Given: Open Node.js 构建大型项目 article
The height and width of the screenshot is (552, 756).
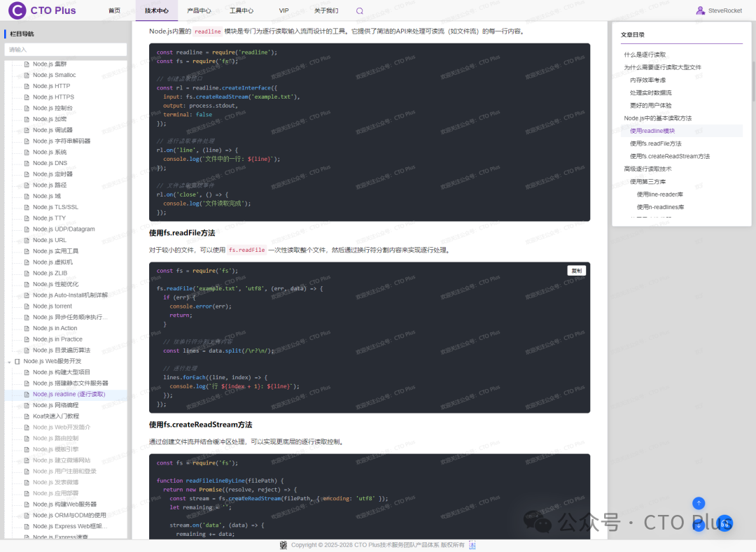Looking at the screenshot, I should (61, 372).
